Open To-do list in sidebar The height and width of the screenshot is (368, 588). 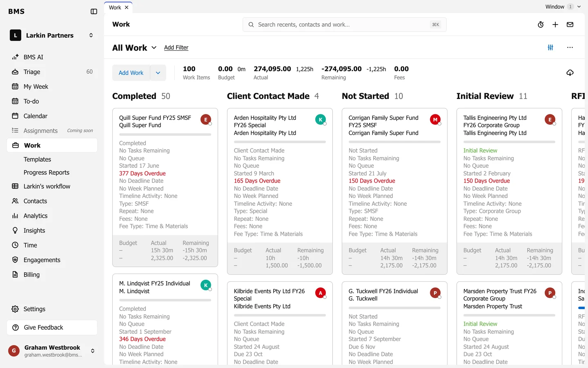pos(52,101)
